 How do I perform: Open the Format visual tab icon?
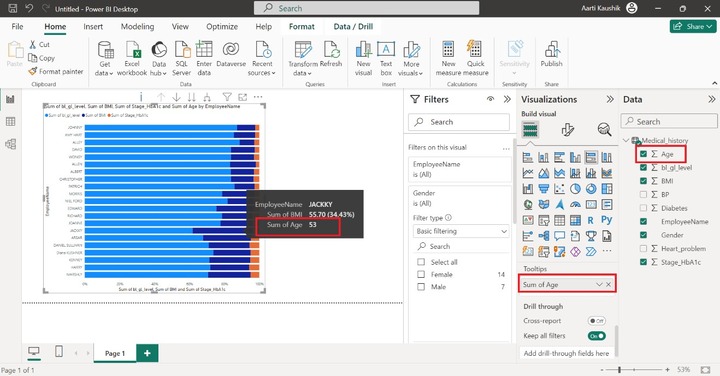click(568, 130)
